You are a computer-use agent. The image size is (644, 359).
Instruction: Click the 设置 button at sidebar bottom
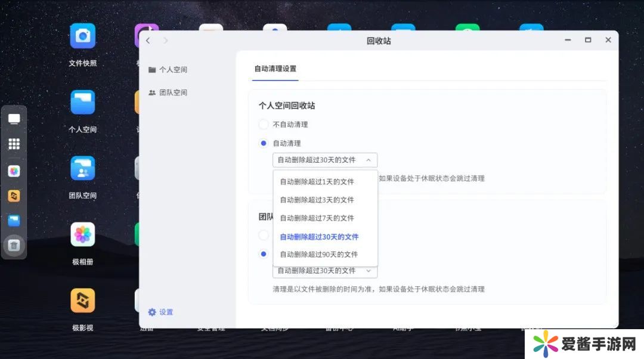(161, 312)
